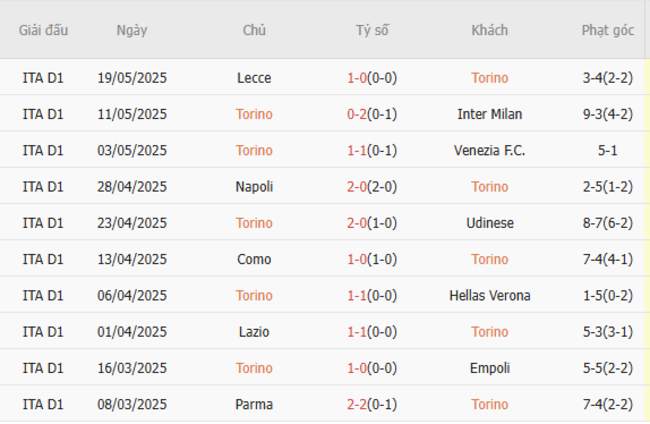Image resolution: width=650 pixels, height=424 pixels.
Task: Select the "Ngày" column header
Action: pos(132,30)
